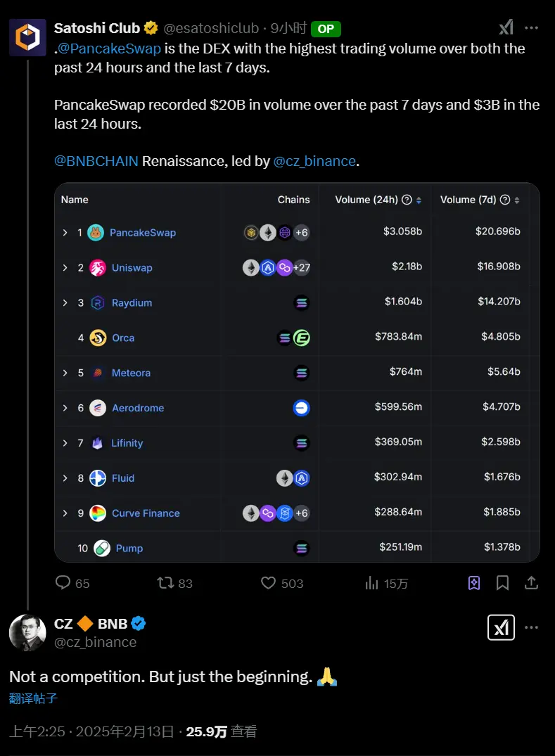Screen dimensions: 555x756
Task: Open Satoshi Club's profile avatar
Action: pyautogui.click(x=26, y=35)
